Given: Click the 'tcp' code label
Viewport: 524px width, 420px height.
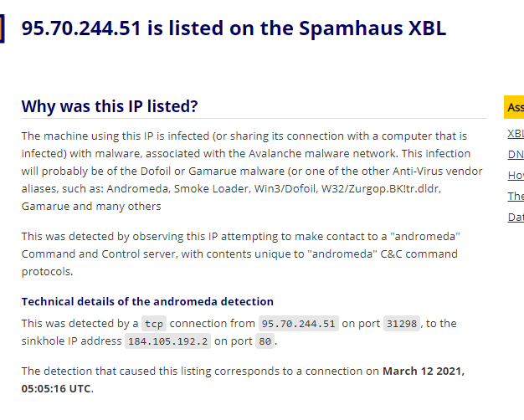Looking at the screenshot, I should click(x=153, y=324).
